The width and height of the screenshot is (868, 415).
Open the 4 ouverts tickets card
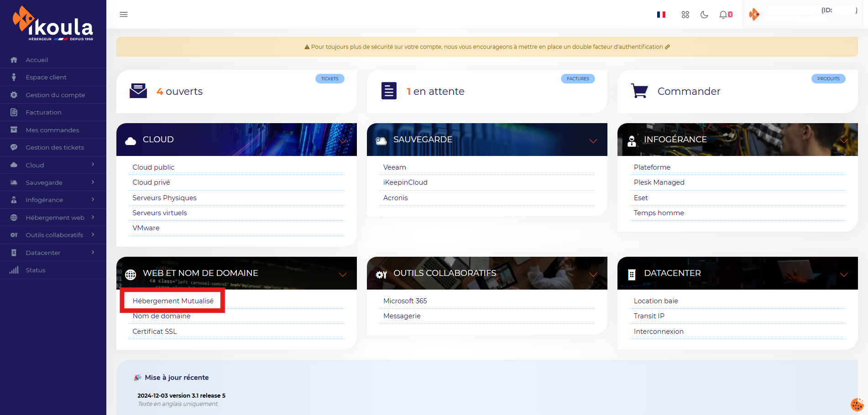pos(236,91)
